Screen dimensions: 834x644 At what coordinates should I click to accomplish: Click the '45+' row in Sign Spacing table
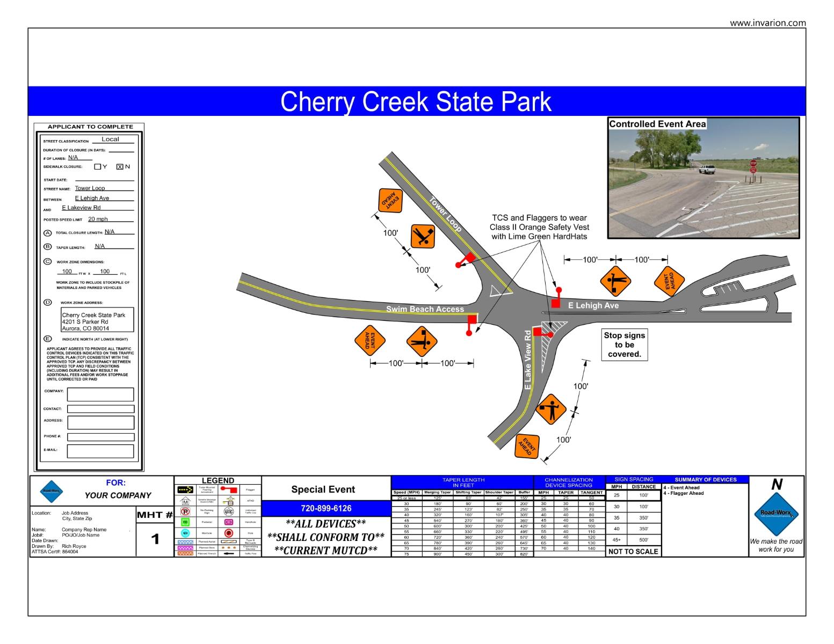pos(633,540)
